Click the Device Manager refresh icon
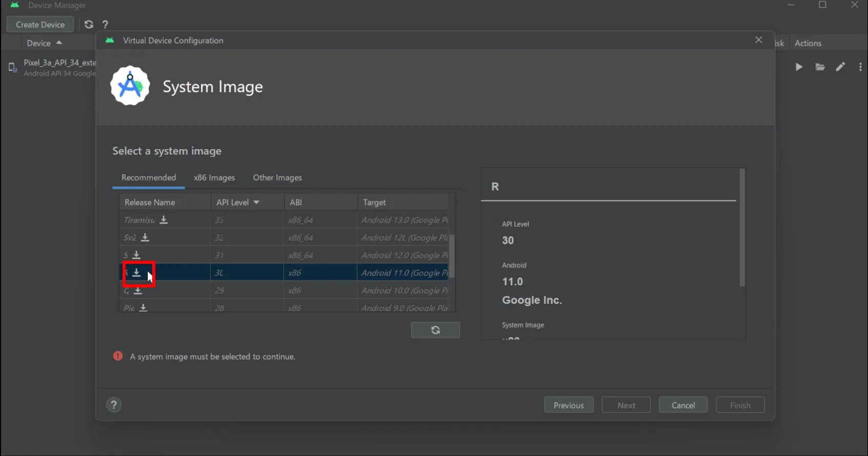This screenshot has height=456, width=868. point(89,24)
